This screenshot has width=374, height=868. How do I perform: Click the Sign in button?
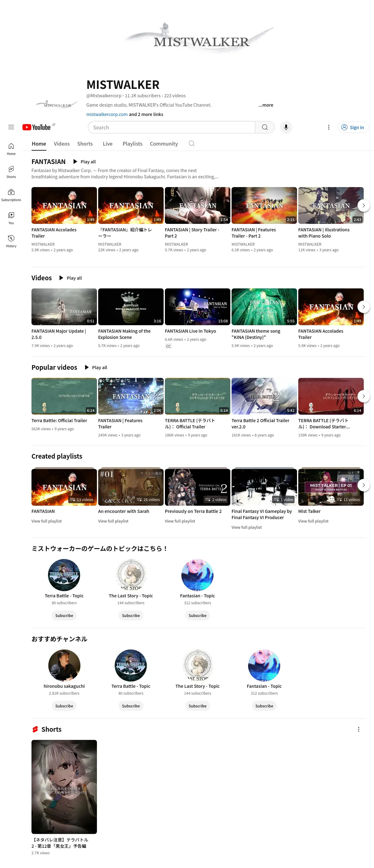click(x=353, y=127)
